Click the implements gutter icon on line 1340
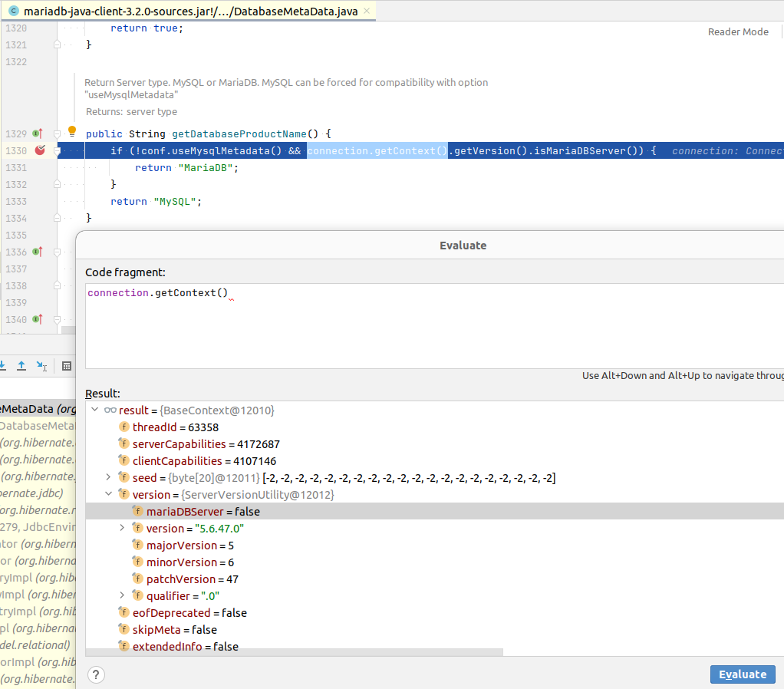The width and height of the screenshot is (784, 689). pos(37,320)
